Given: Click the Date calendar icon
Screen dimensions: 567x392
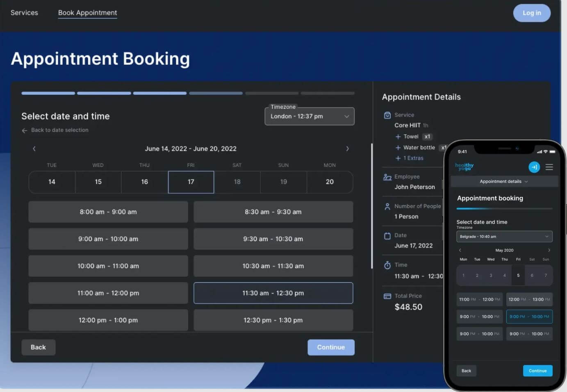Looking at the screenshot, I should [387, 236].
